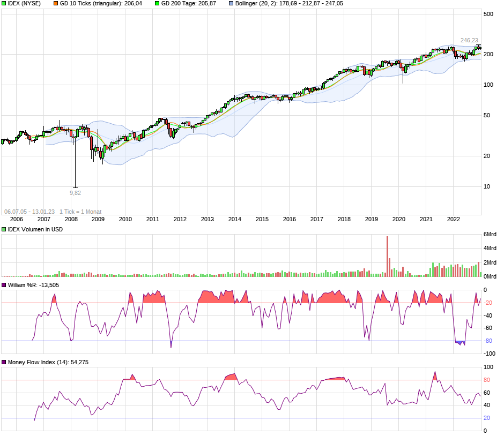
Task: Click the blue -80 oversold line in William %R
Action: point(241,340)
